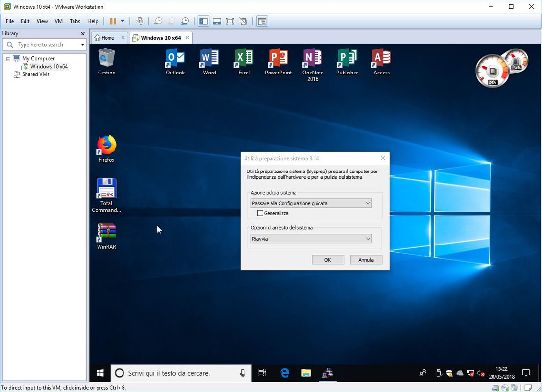Open the OneDrive cloud tray icon
This screenshot has height=392, width=542.
(460, 373)
